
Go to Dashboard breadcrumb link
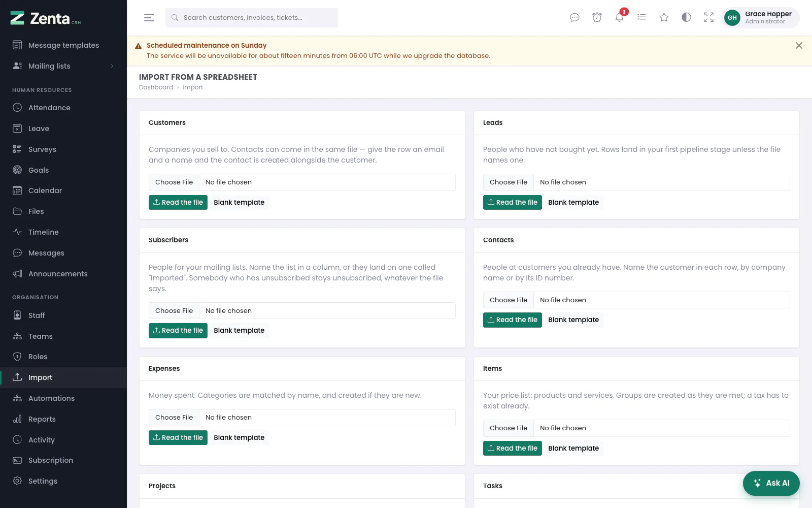click(x=156, y=87)
